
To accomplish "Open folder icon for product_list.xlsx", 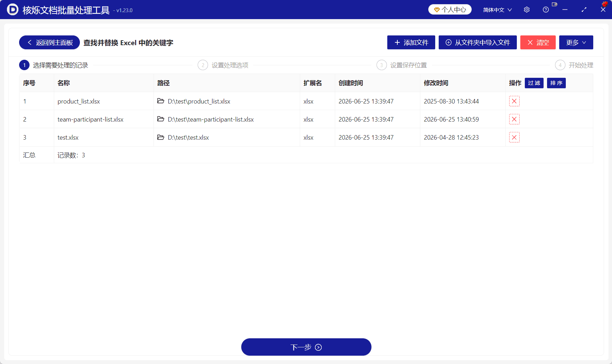I will (161, 101).
